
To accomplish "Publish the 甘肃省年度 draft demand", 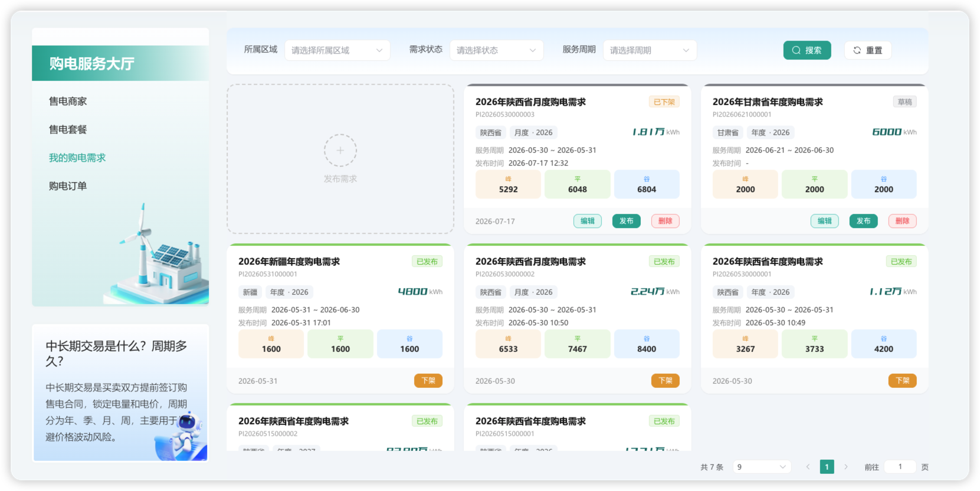I will 864,221.
